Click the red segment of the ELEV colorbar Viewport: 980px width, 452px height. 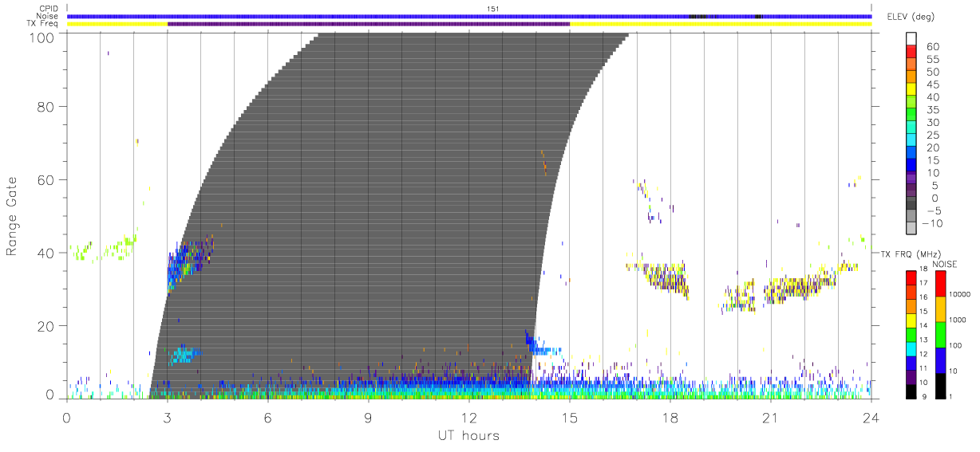(911, 51)
